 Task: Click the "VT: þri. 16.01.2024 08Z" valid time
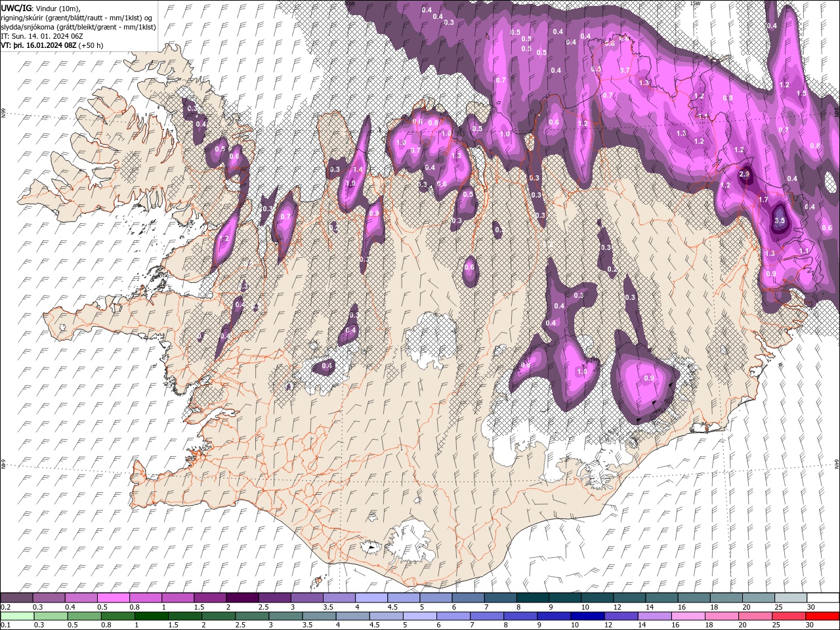[39, 45]
